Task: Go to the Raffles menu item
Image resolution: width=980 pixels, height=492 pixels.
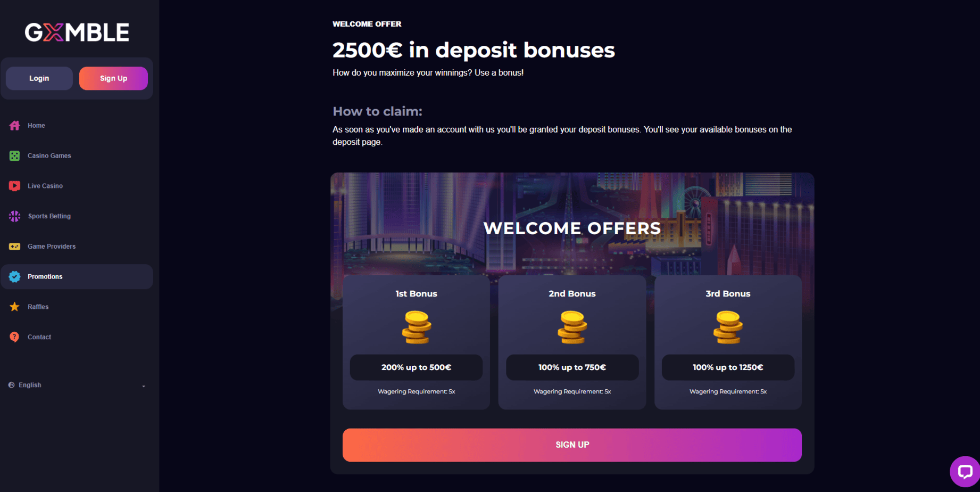Action: coord(38,307)
